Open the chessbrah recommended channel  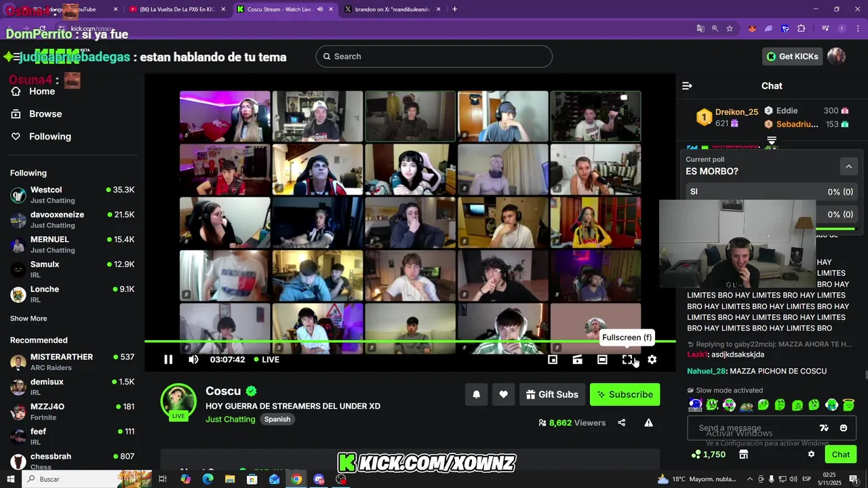pos(72,461)
